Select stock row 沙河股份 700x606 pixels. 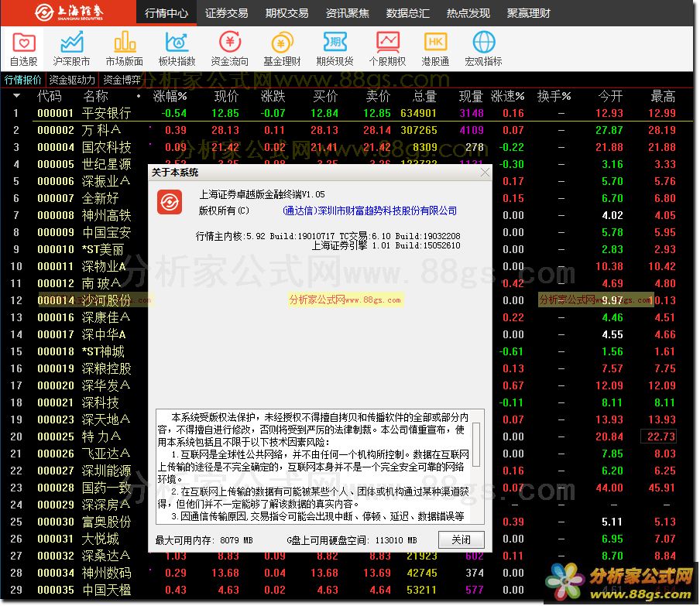(x=106, y=300)
